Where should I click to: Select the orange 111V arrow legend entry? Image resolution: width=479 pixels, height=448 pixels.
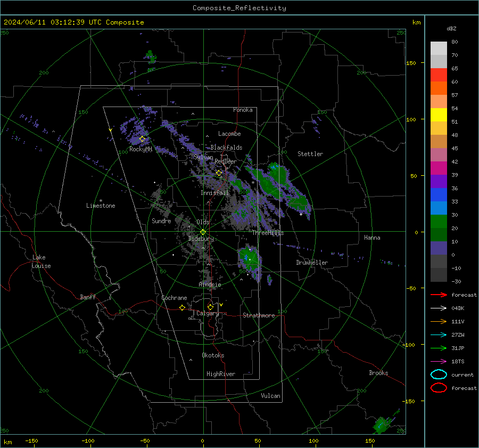pos(439,321)
